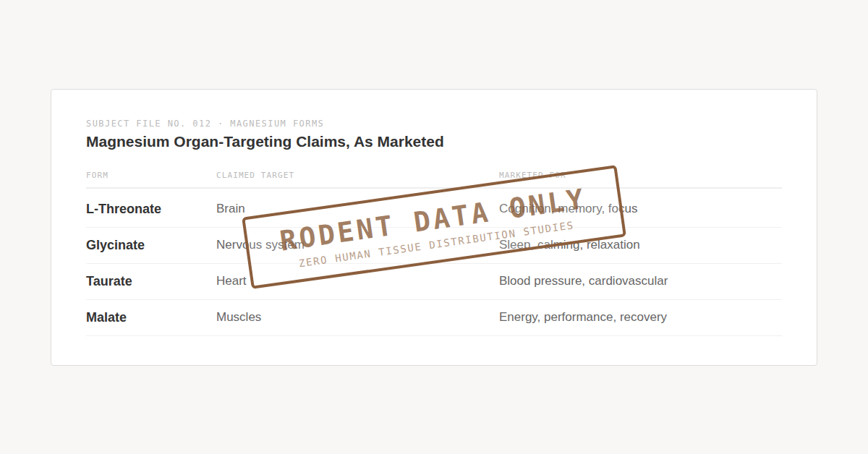Viewport: 868px width, 454px height.
Task: Click the Heart target cell
Action: [x=231, y=281]
